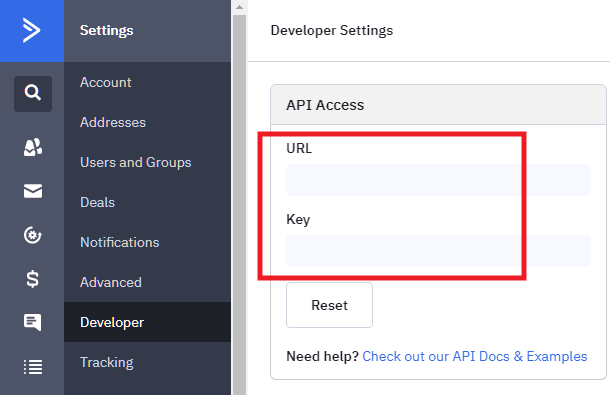
Task: Click the API URL field
Action: [438, 180]
